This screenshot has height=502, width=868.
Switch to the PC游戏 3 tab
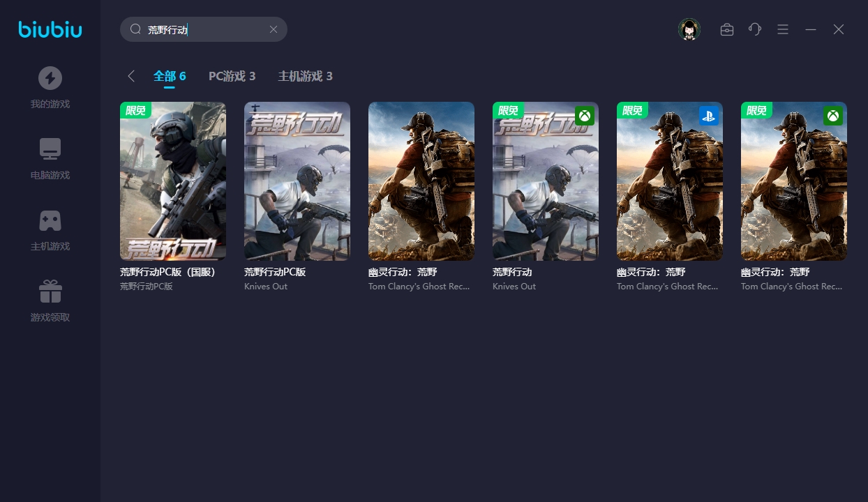232,76
